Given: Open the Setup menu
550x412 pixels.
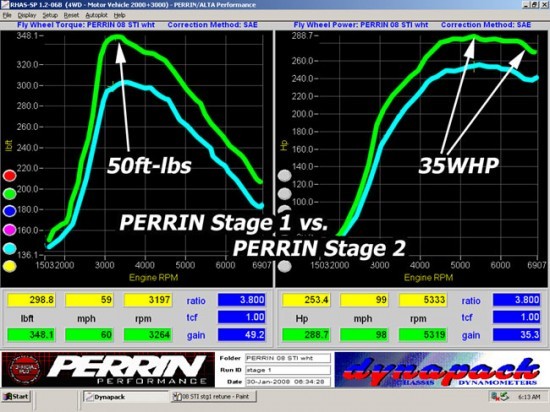Looking at the screenshot, I should click(x=50, y=15).
